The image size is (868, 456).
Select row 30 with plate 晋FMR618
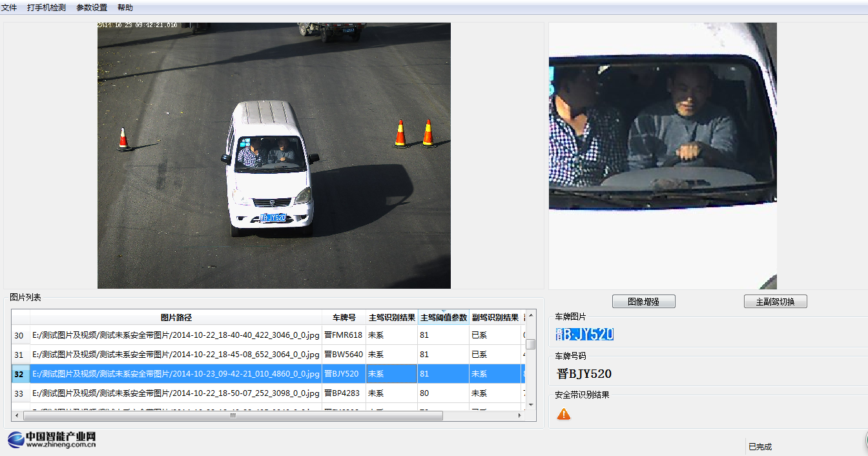click(x=176, y=335)
